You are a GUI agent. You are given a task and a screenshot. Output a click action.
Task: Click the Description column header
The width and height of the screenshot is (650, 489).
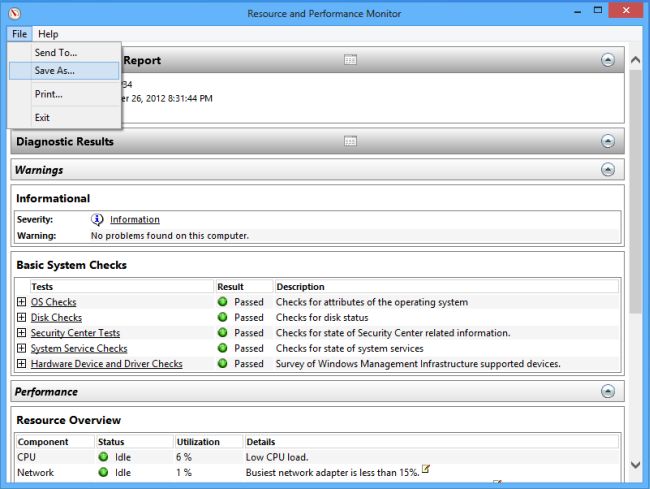tap(446, 287)
